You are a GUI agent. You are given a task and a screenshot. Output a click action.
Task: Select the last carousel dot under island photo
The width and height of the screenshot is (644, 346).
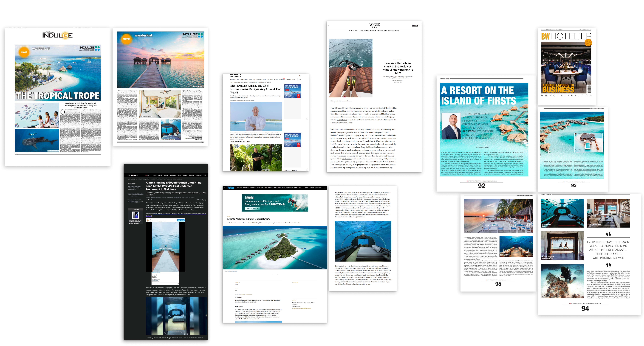277,275
